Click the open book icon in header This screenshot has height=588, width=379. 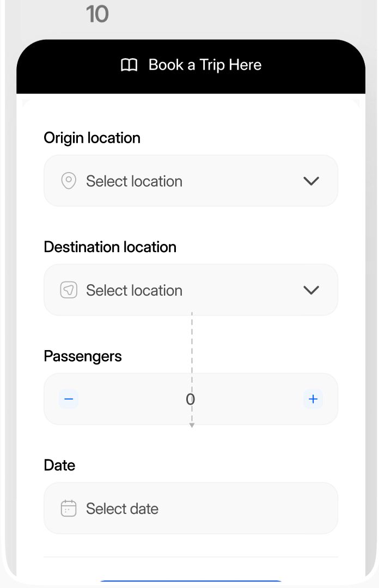tap(129, 65)
